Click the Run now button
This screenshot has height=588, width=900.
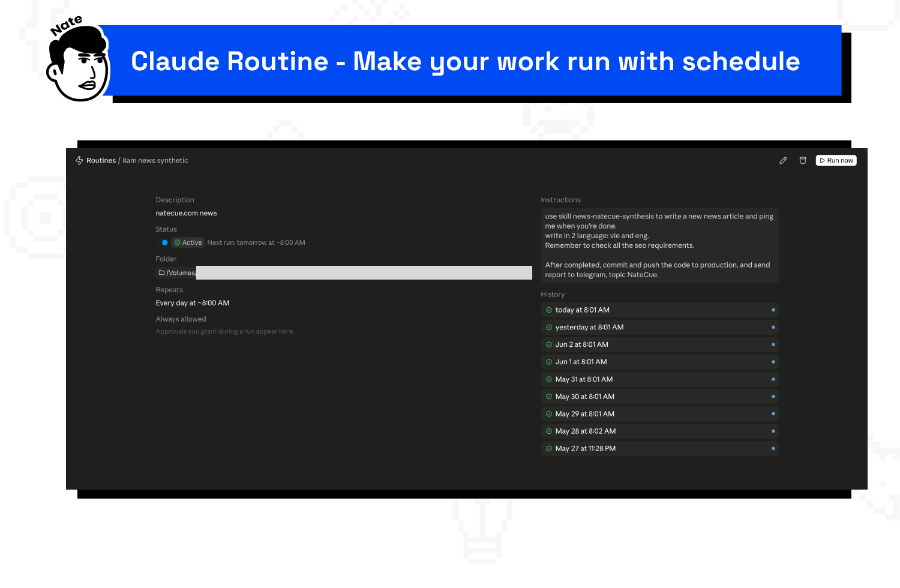point(836,161)
